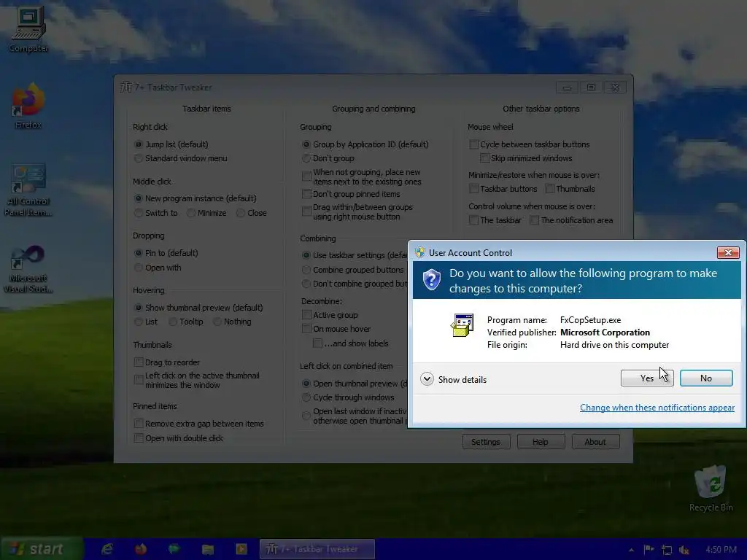Select Switch to for middle click
The width and height of the screenshot is (747, 560).
[x=139, y=213]
